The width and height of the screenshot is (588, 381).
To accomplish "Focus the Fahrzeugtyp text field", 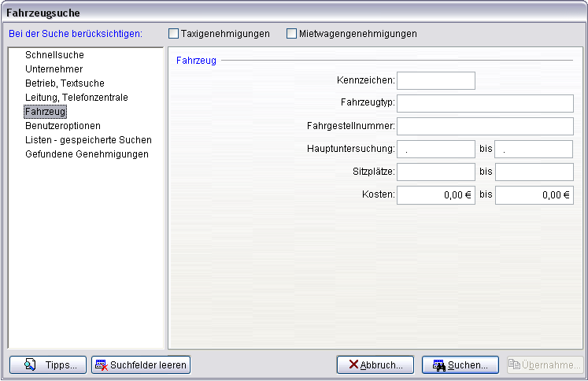I will pos(485,103).
